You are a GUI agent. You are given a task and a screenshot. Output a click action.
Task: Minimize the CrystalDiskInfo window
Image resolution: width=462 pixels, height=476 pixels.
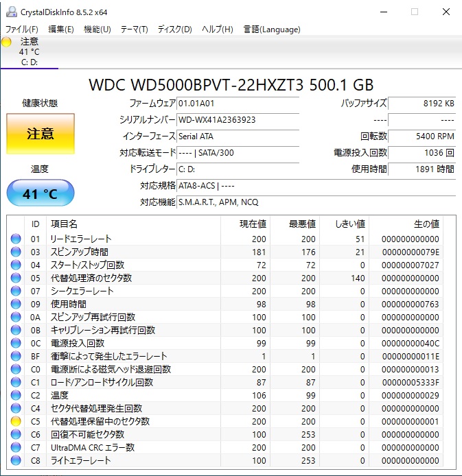click(384, 12)
